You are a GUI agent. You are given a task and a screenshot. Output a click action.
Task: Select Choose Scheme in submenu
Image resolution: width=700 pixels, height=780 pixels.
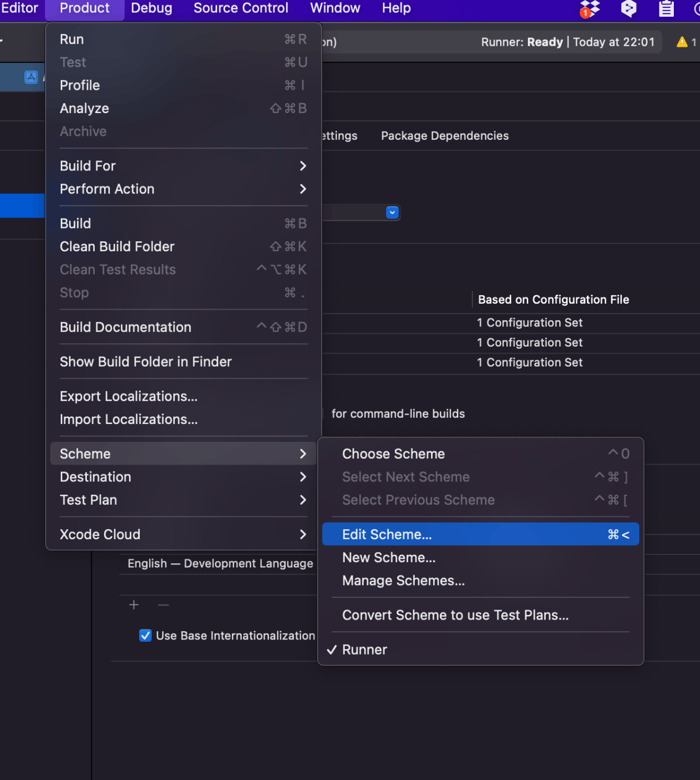click(481, 454)
